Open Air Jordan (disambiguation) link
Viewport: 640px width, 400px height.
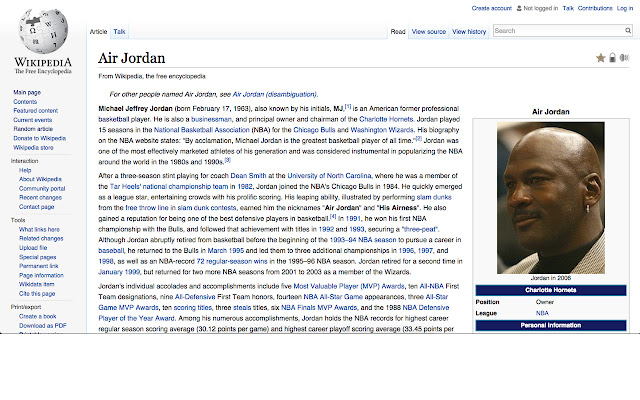click(x=274, y=94)
